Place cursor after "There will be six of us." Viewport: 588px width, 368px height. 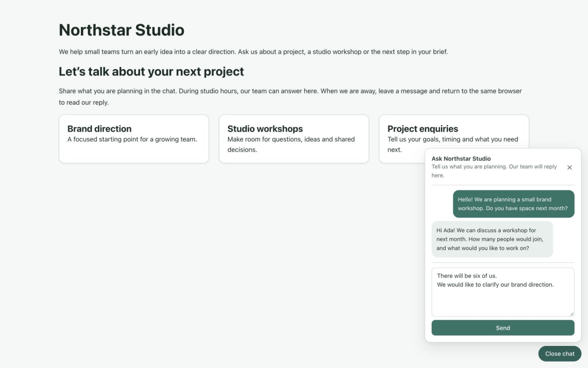tap(498, 276)
